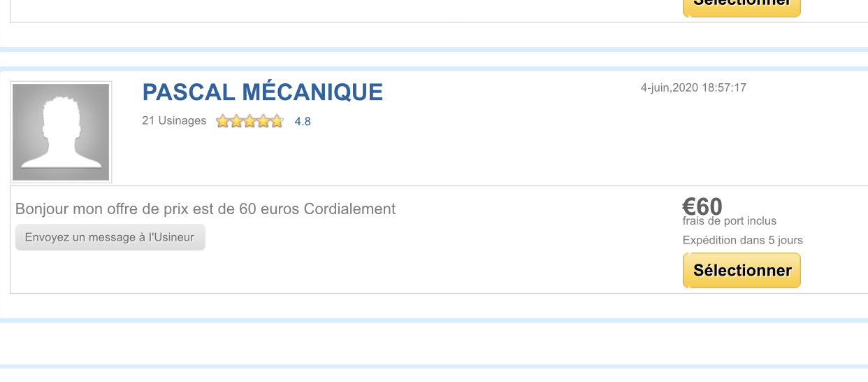The width and height of the screenshot is (868, 382).
Task: Click the €60 price label
Action: tap(702, 206)
